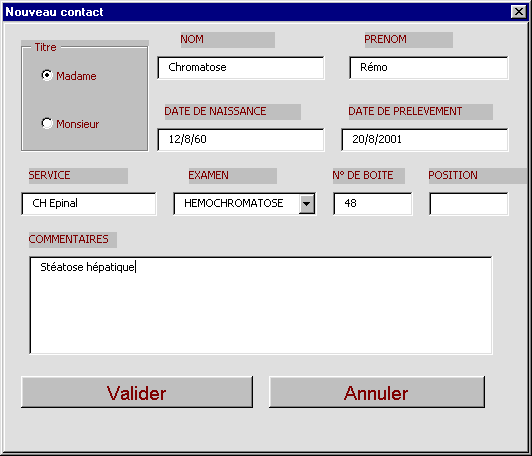The height and width of the screenshot is (456, 532).
Task: Focus the SERVICE field with CH Epinal
Action: [x=89, y=204]
